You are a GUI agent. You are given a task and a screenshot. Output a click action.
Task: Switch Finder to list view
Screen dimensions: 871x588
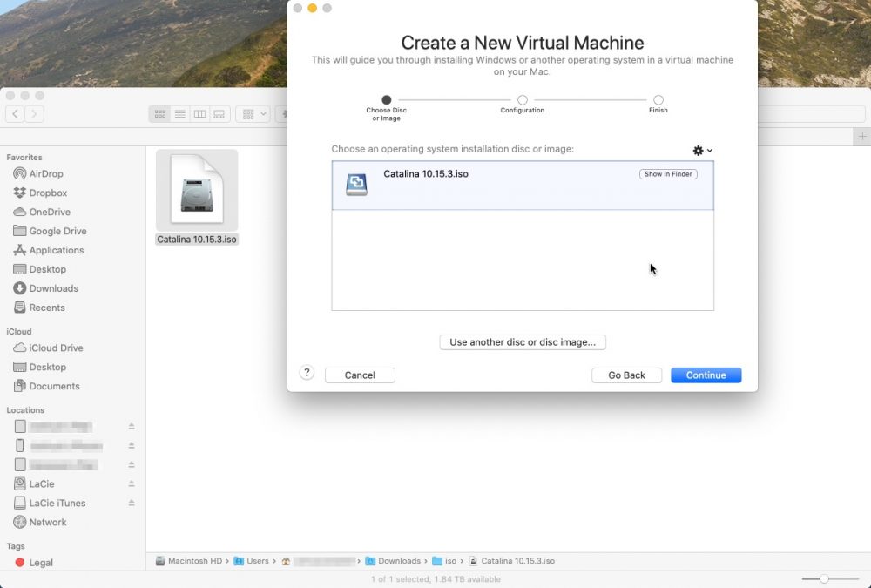180,114
